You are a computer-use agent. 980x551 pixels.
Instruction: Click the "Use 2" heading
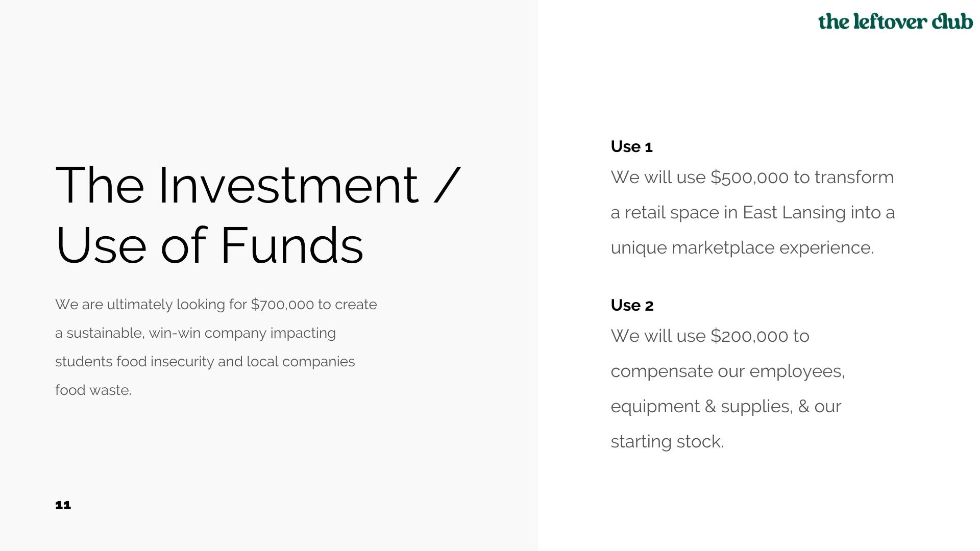pyautogui.click(x=632, y=305)
